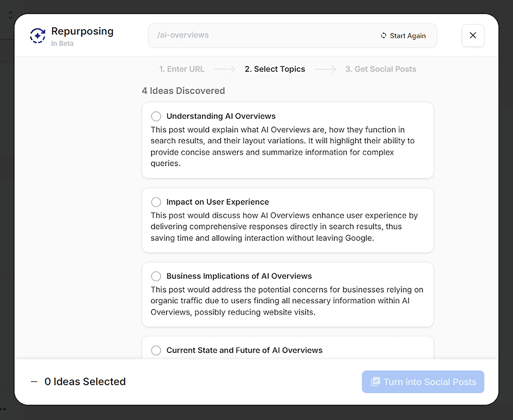513x420 pixels.
Task: Open step 2. Select Topics
Action: (275, 69)
